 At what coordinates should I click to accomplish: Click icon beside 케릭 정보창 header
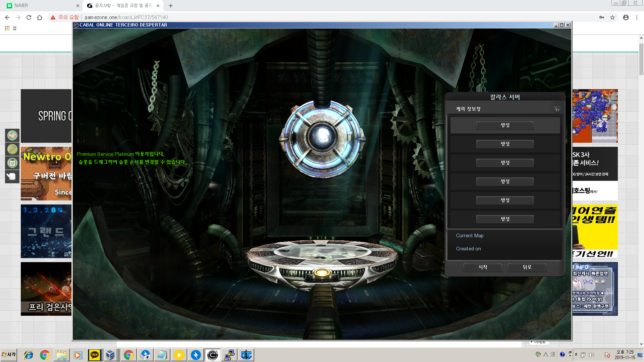pyautogui.click(x=557, y=109)
